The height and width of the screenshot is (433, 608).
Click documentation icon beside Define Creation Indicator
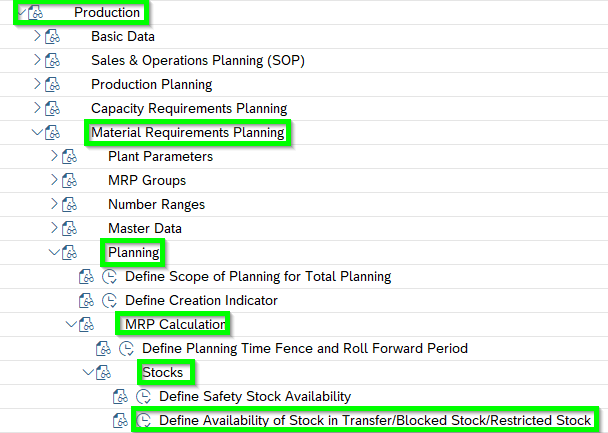pyautogui.click(x=87, y=300)
